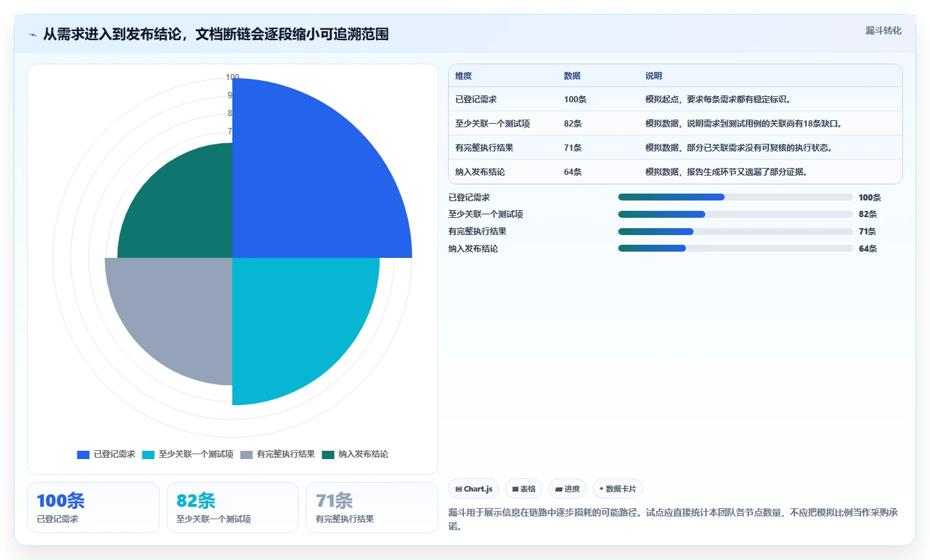Click the 64条 table data cell
930x560 pixels.
pyautogui.click(x=573, y=172)
